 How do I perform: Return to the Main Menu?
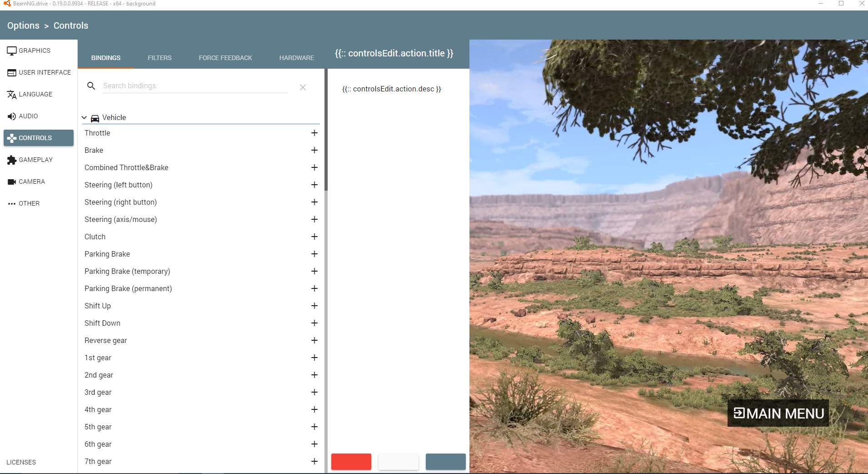[778, 413]
